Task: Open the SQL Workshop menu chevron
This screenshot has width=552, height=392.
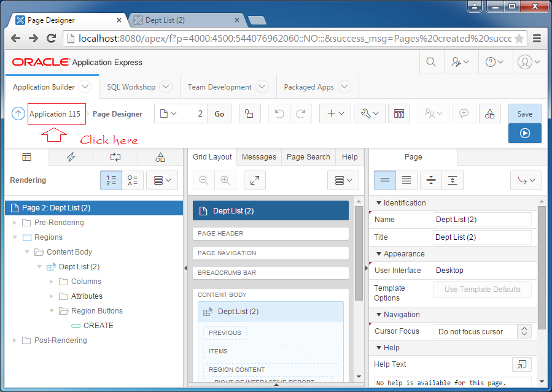Action: coord(165,86)
